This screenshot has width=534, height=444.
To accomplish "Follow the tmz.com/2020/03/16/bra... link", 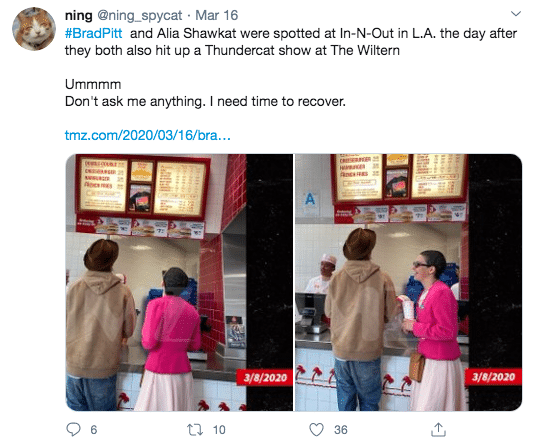I will coord(148,135).
